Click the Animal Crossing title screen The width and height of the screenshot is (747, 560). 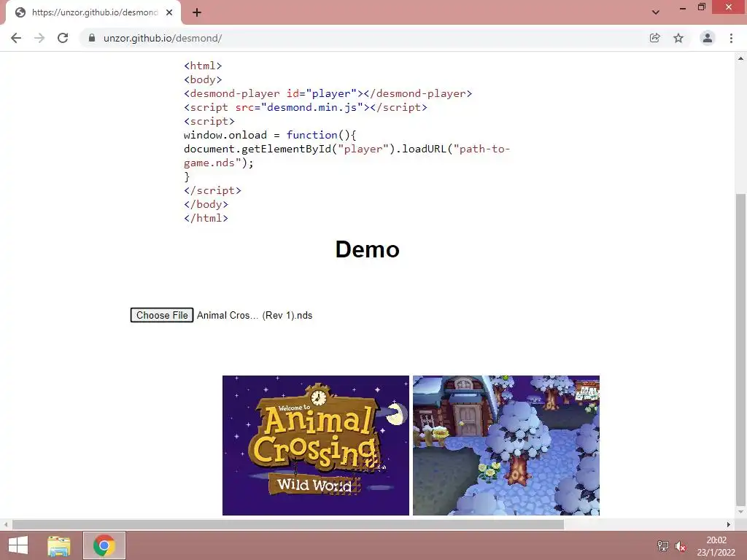click(x=316, y=446)
